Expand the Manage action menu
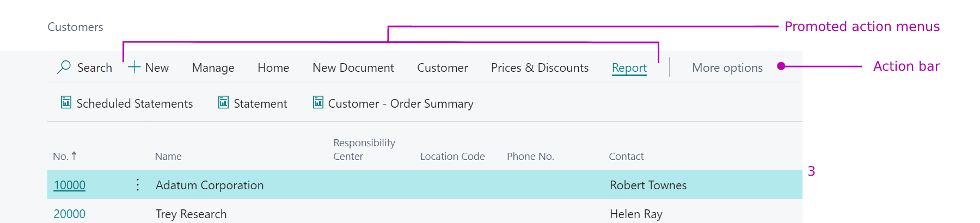The height and width of the screenshot is (223, 980). click(213, 67)
